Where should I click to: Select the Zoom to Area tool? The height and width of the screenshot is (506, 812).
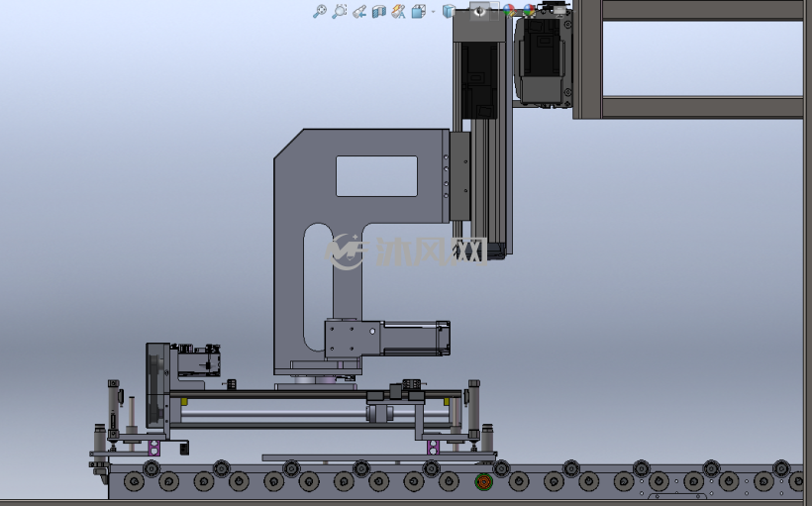tap(340, 12)
